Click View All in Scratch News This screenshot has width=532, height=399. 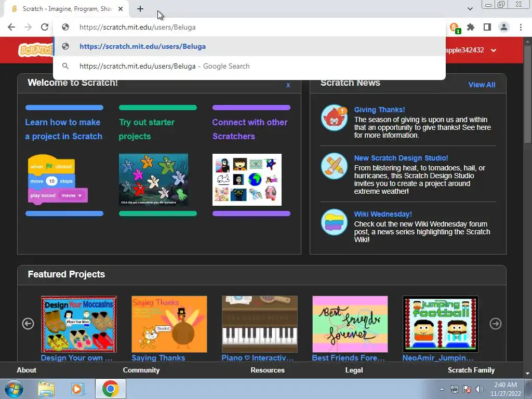click(x=482, y=85)
